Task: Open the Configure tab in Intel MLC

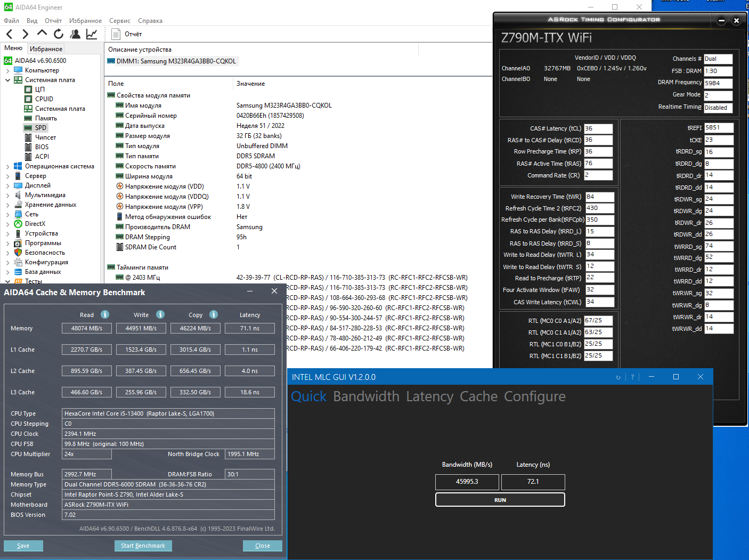Action: [x=535, y=396]
